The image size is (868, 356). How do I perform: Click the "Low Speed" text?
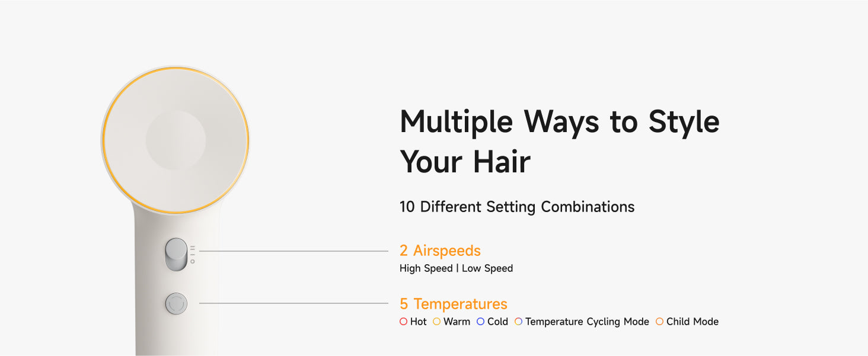tap(487, 268)
